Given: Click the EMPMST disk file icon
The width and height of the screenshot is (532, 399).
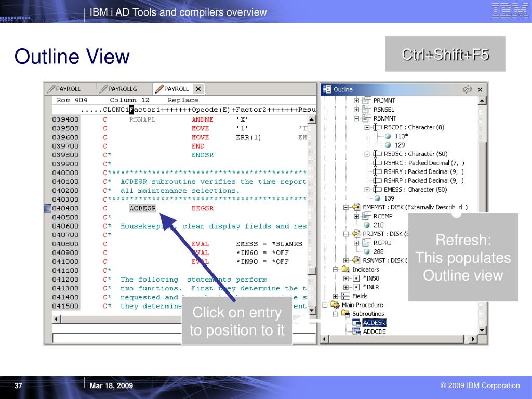Looking at the screenshot, I should [355, 207].
